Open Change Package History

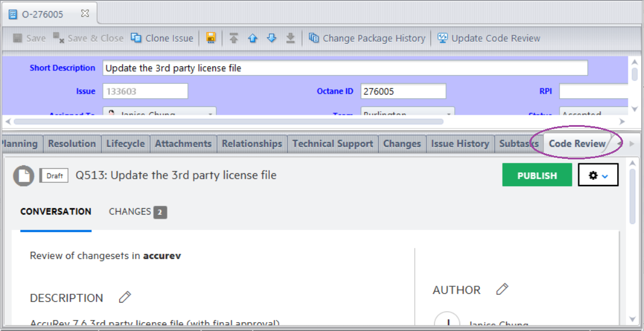(x=367, y=38)
